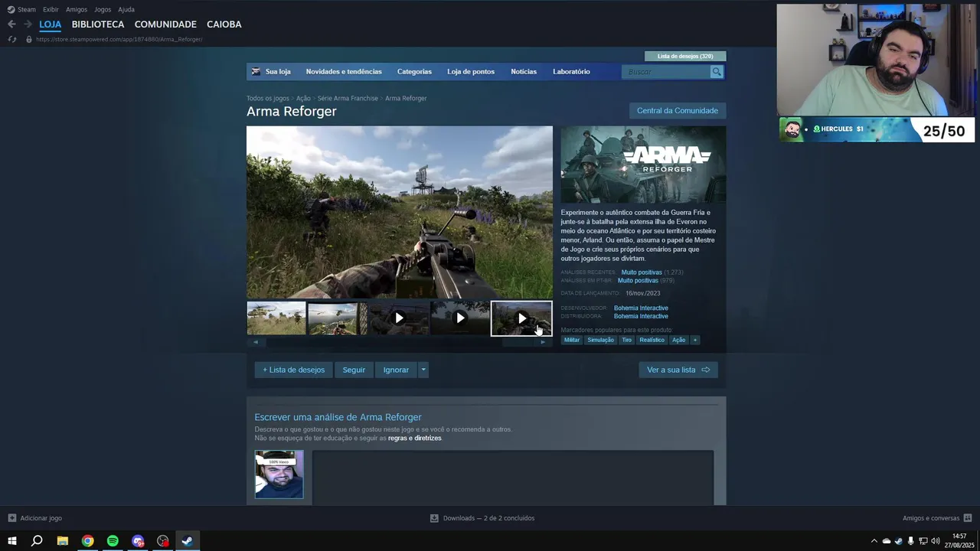The image size is (980, 551).
Task: Click the Seguir button
Action: click(x=354, y=370)
